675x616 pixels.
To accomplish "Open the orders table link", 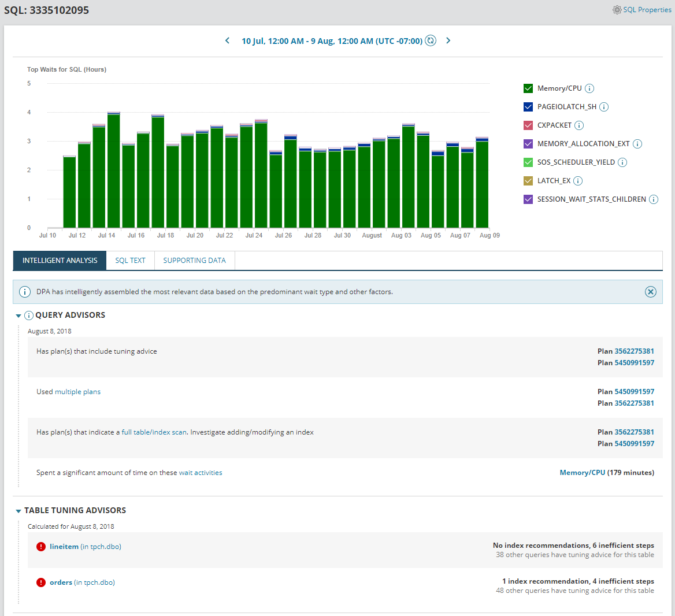I will click(x=61, y=582).
